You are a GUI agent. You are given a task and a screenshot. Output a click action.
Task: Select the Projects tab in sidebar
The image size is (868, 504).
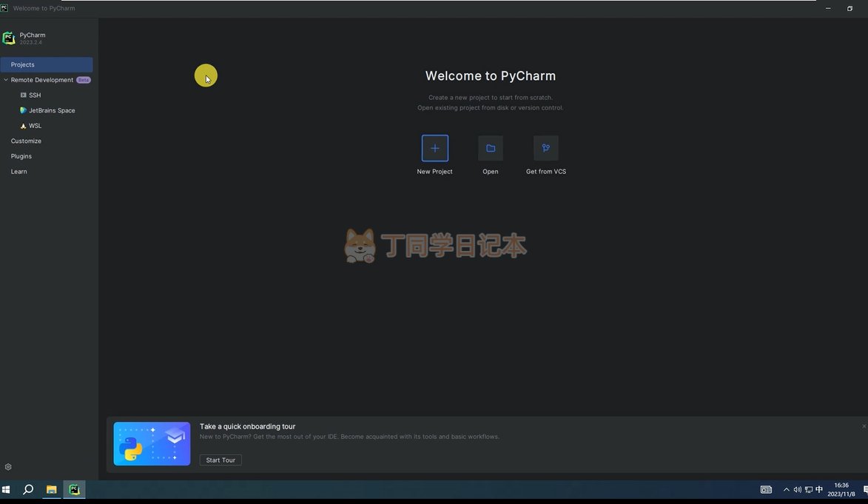pyautogui.click(x=46, y=64)
